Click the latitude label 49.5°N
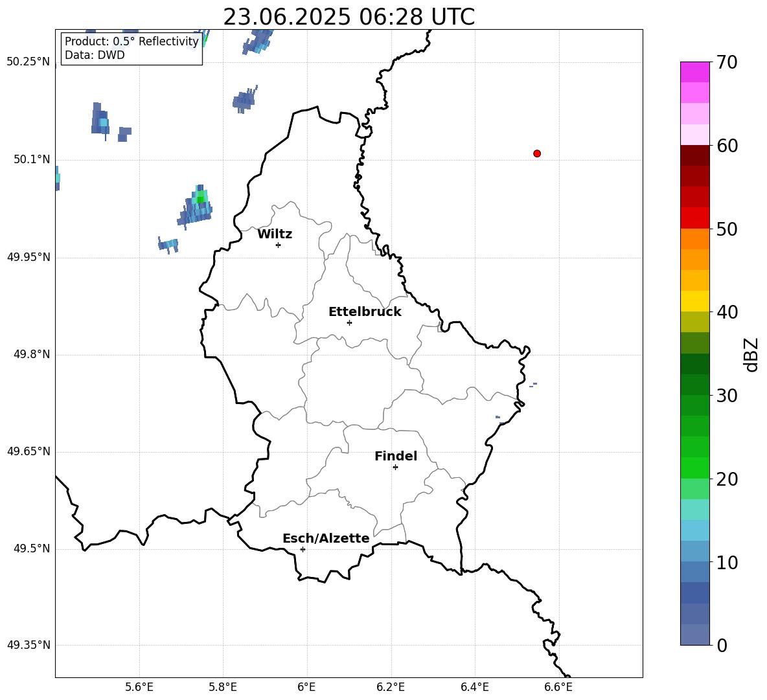 point(32,548)
